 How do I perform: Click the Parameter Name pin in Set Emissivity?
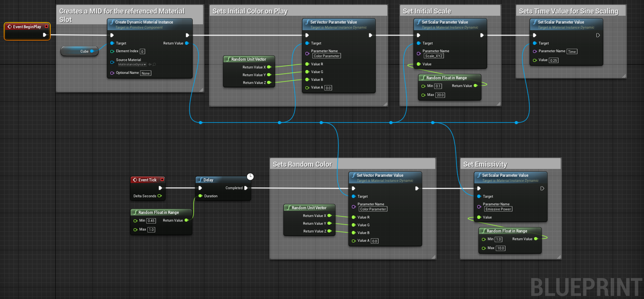click(x=479, y=207)
